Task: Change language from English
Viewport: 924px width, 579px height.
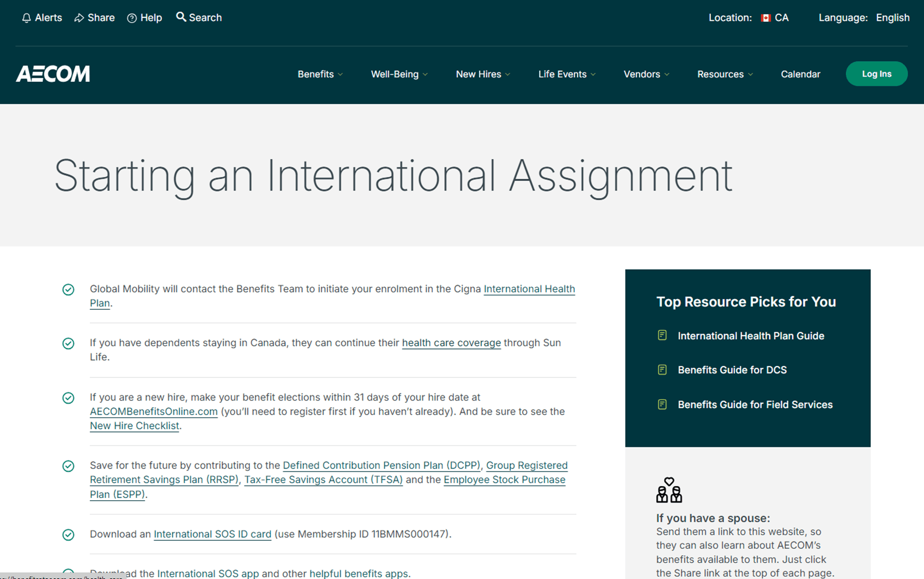Action: click(892, 18)
